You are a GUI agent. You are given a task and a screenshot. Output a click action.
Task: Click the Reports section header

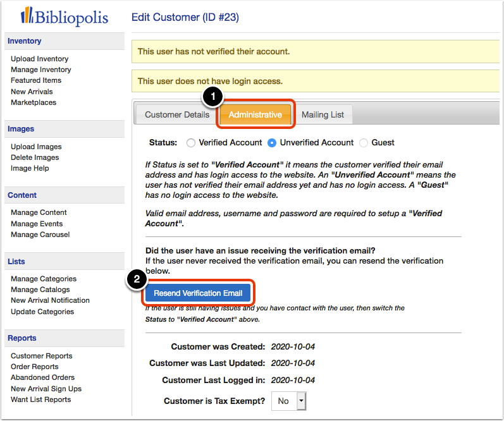point(65,338)
